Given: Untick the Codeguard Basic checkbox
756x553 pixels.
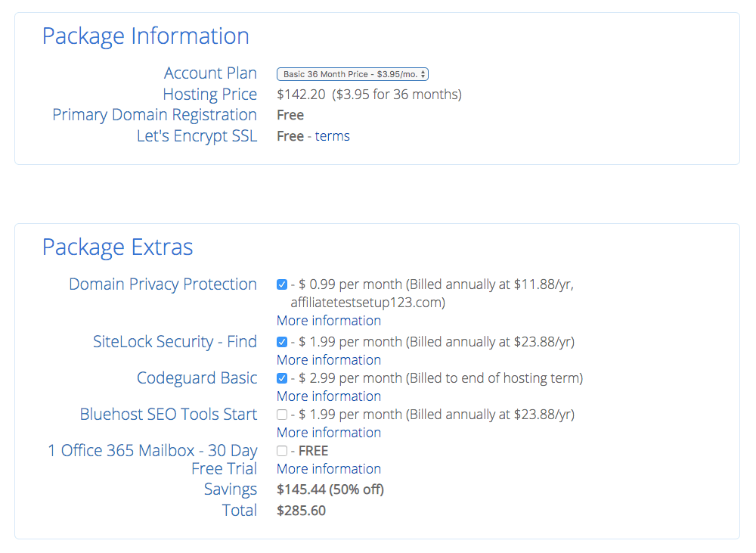Looking at the screenshot, I should [x=282, y=378].
